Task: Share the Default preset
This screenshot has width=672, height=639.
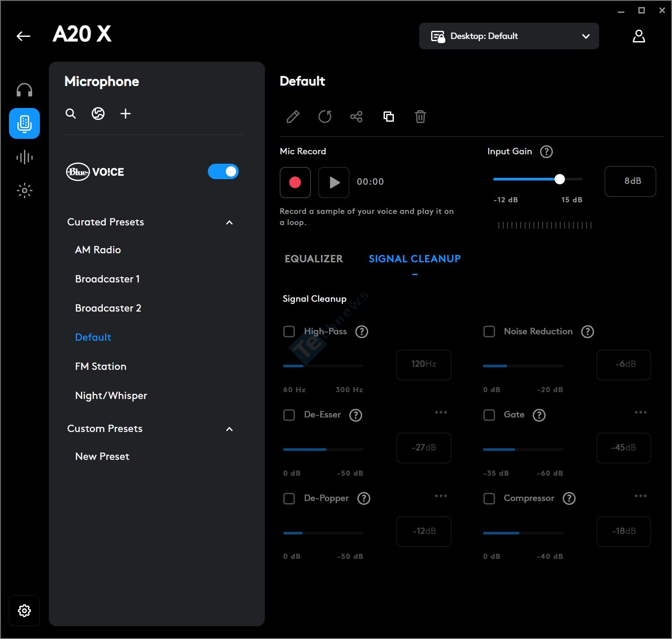Action: pyautogui.click(x=356, y=117)
